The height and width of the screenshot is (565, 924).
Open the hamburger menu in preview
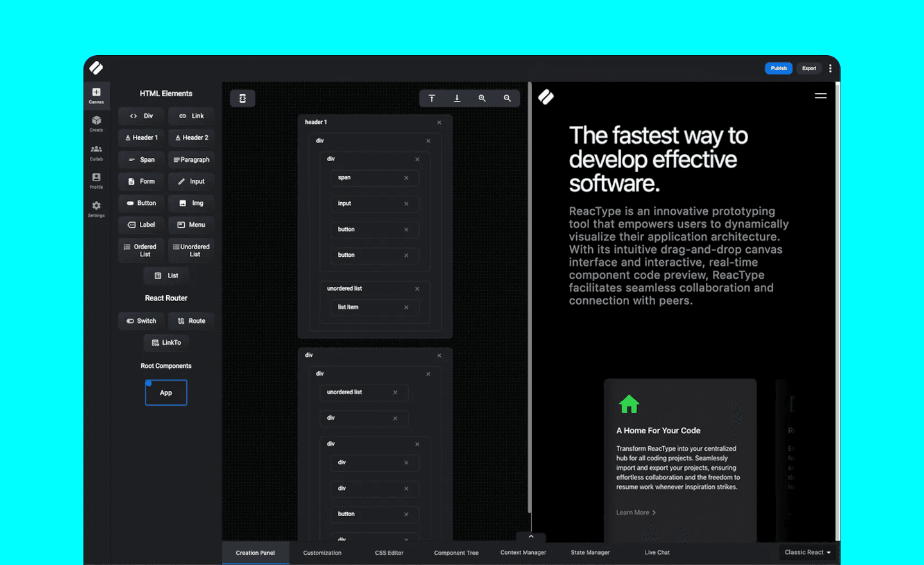pyautogui.click(x=820, y=96)
